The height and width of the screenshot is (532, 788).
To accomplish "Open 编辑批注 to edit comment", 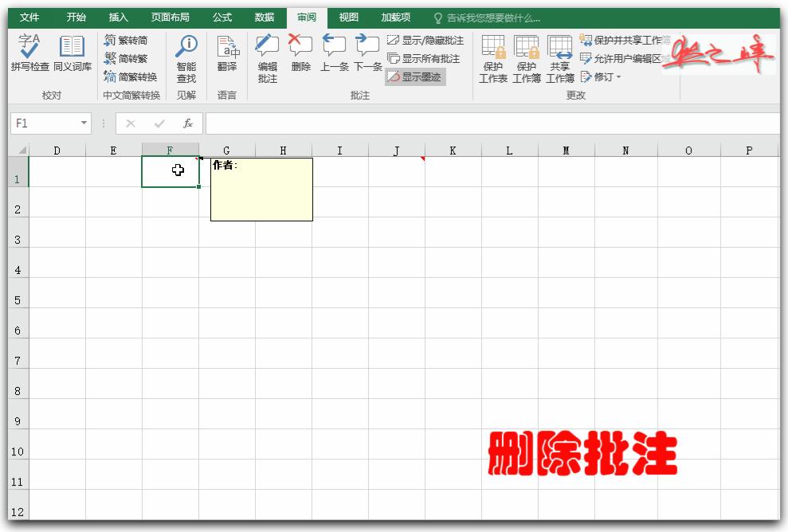I will click(266, 57).
